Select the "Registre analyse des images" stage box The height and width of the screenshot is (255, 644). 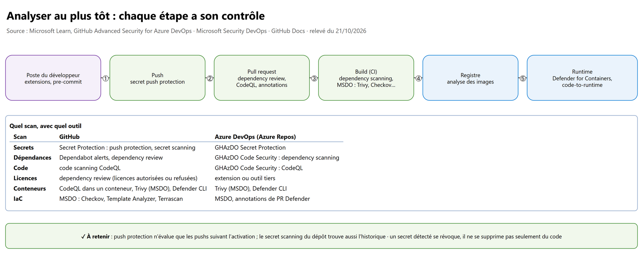point(470,78)
